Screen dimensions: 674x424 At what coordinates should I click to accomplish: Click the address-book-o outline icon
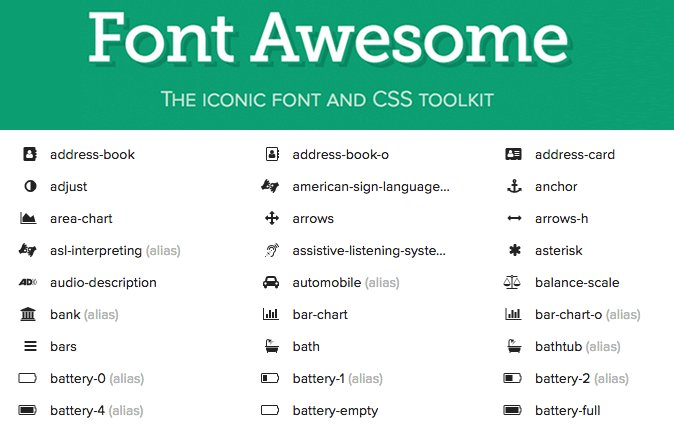(272, 154)
